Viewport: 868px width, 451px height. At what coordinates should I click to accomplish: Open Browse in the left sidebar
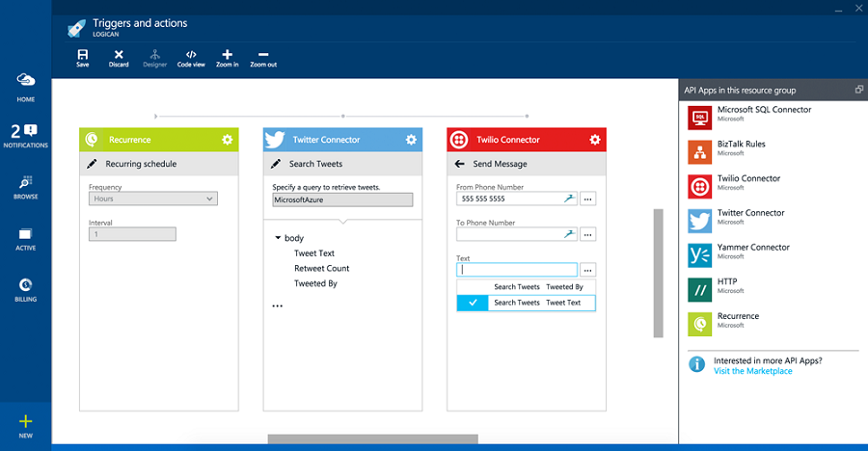[25, 187]
